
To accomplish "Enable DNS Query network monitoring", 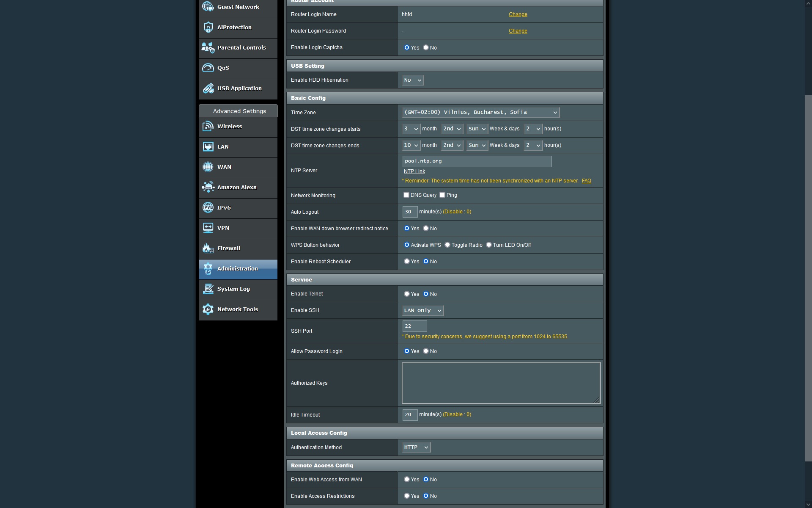I will pos(407,195).
